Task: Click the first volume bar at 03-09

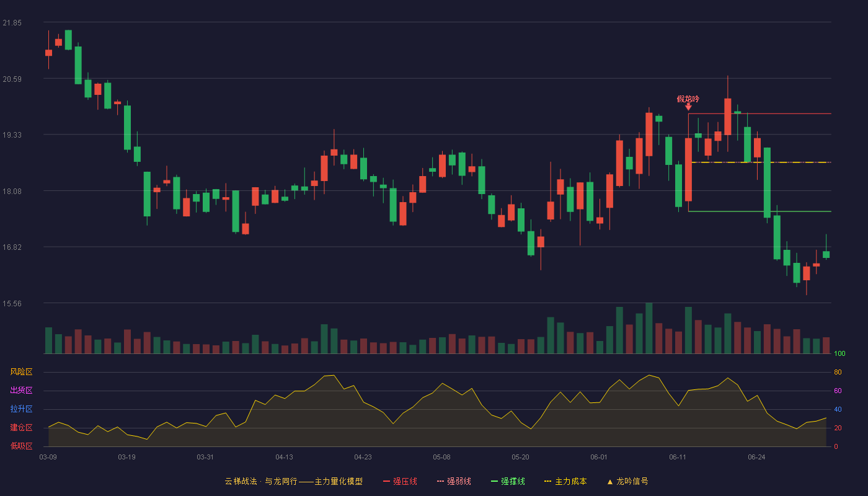Action: pyautogui.click(x=48, y=340)
